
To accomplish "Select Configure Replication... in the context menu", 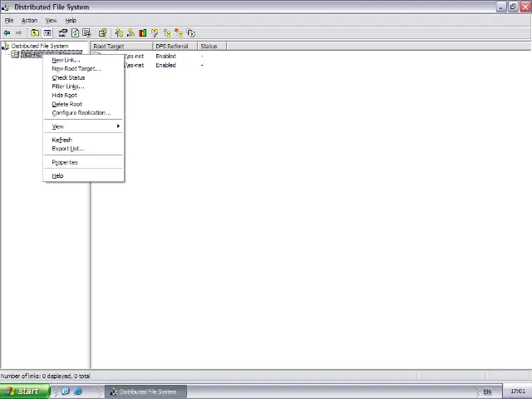I will tap(81, 112).
